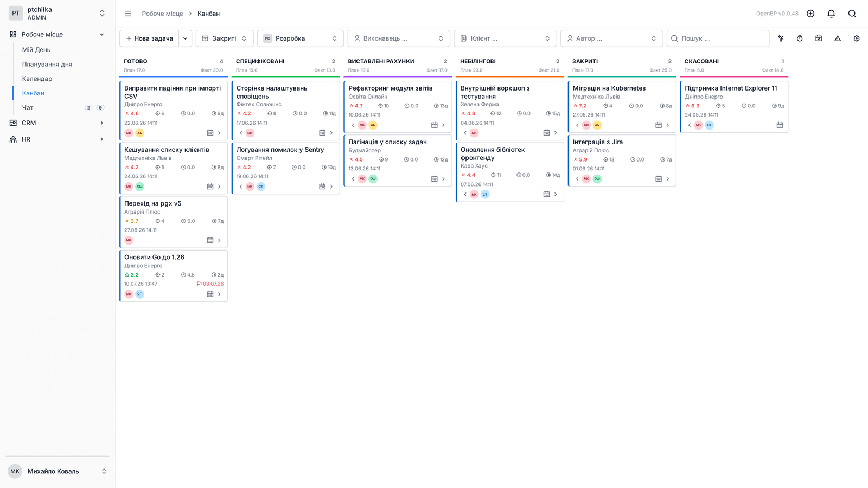The image size is (868, 488).
Task: Open Нова задача dropdown arrow
Action: (186, 38)
